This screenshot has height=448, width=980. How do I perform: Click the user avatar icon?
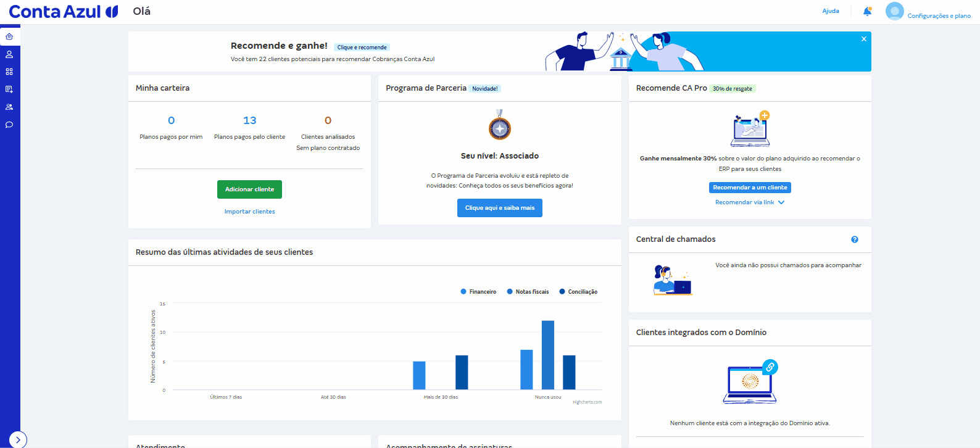pos(894,11)
